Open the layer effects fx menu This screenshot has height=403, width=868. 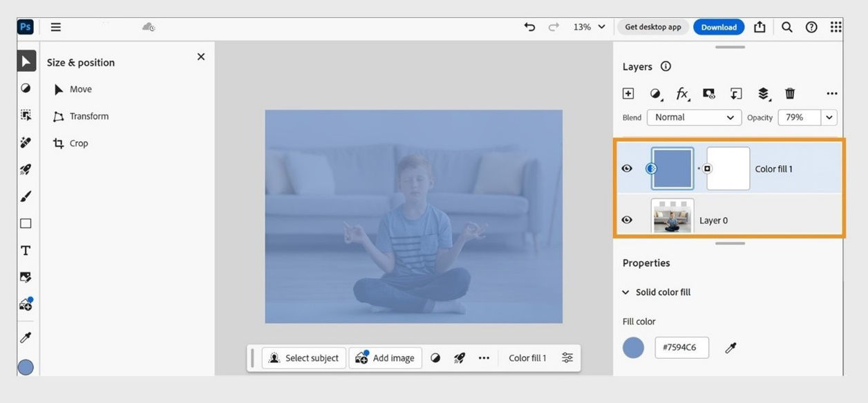click(682, 93)
